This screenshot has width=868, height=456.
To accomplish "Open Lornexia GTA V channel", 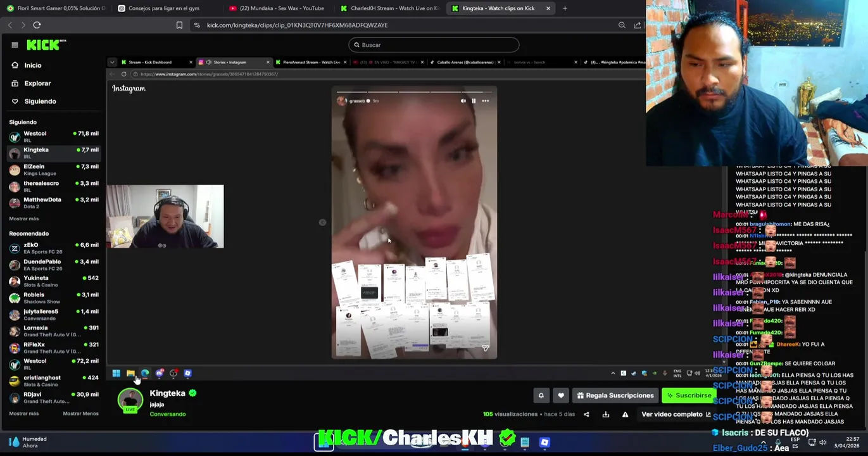I will (54, 331).
